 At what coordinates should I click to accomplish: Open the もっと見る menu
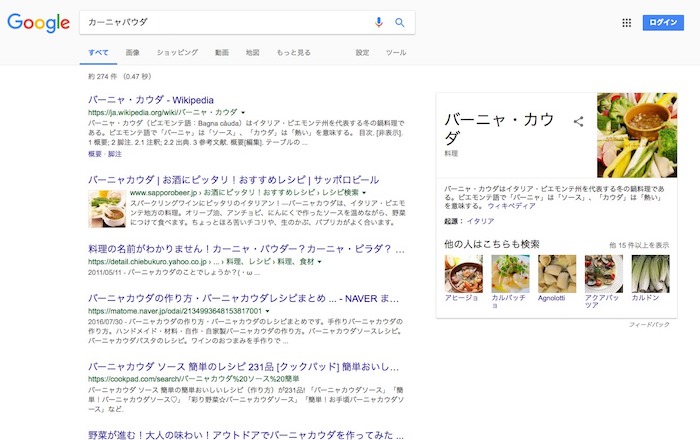[x=293, y=52]
